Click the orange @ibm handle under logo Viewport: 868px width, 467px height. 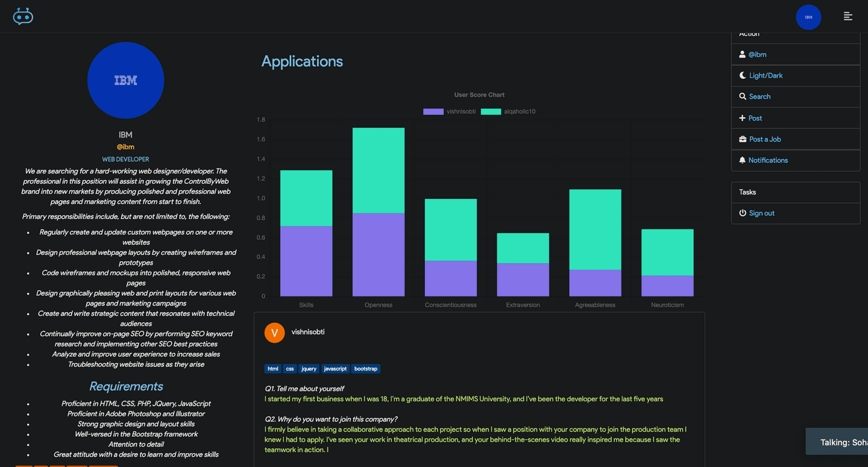pos(125,147)
